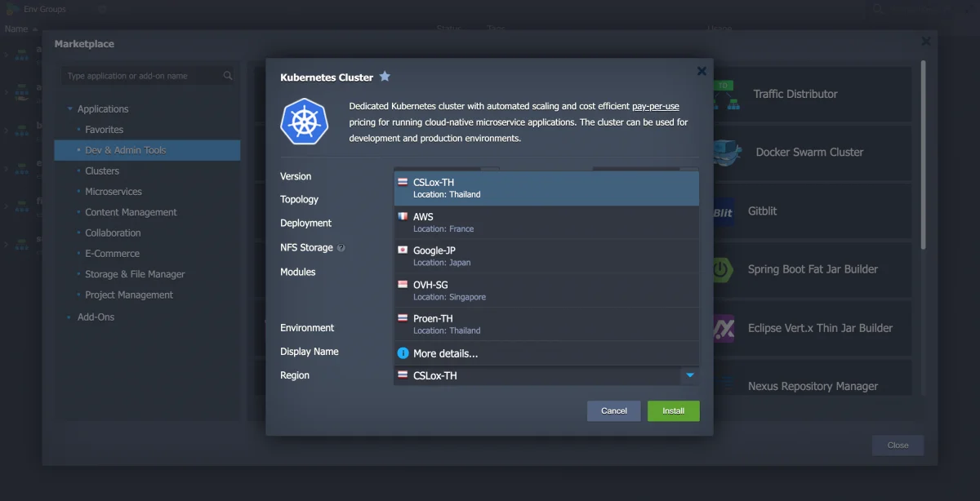
Task: Select CSLox-TH region in the list
Action: (x=546, y=188)
